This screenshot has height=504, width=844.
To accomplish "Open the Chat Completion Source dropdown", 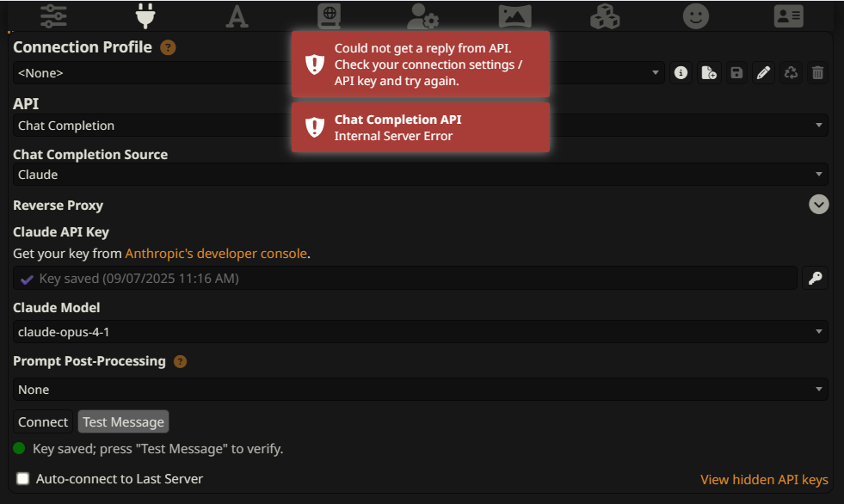I will 421,175.
